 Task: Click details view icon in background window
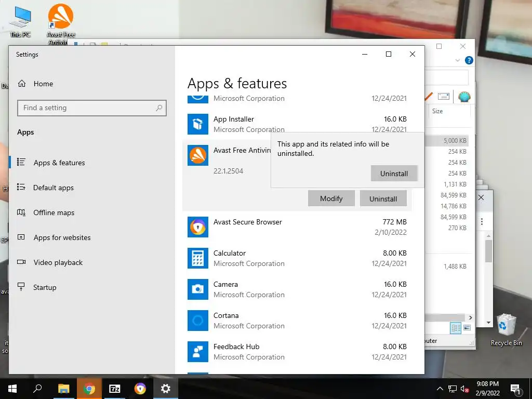(456, 328)
